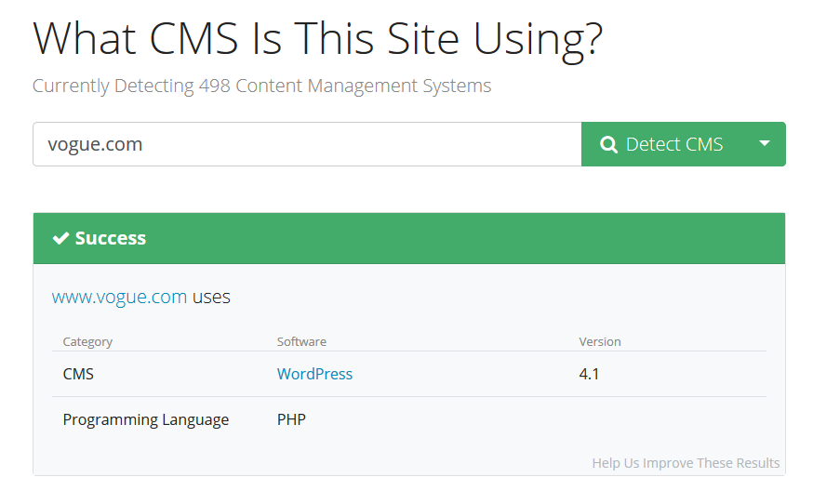The image size is (813, 504).
Task: Open the WordPress software link
Action: (x=314, y=374)
